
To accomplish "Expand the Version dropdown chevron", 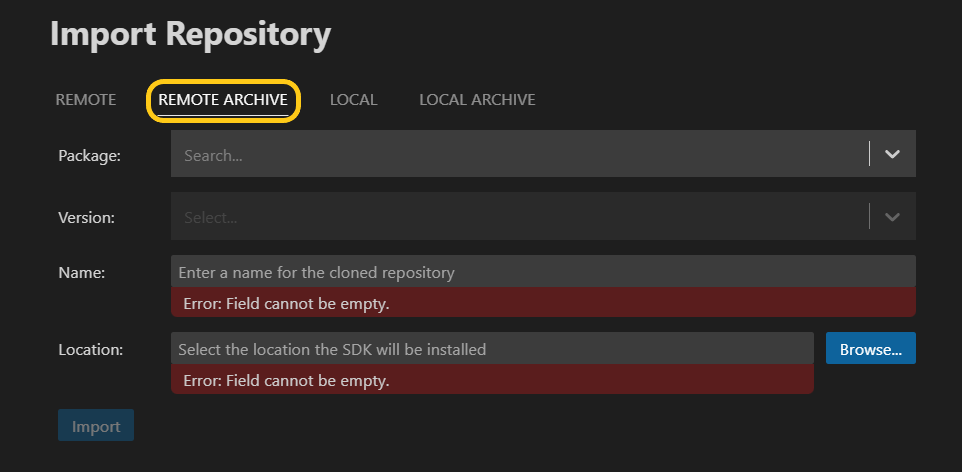I will [x=893, y=217].
